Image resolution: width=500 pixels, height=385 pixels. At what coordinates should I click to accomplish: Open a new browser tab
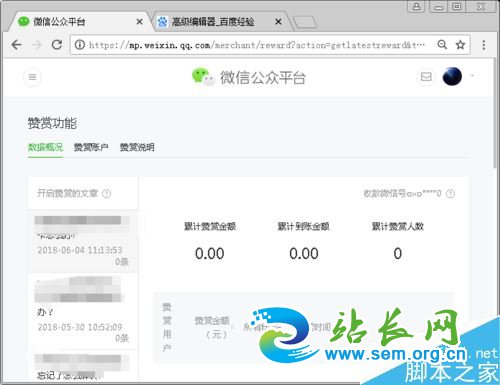305,22
